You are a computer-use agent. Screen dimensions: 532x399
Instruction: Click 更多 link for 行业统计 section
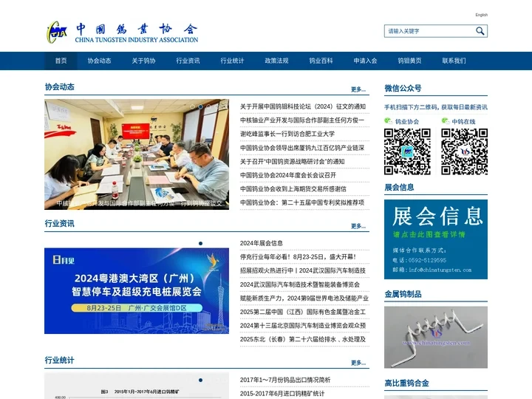[358, 363]
